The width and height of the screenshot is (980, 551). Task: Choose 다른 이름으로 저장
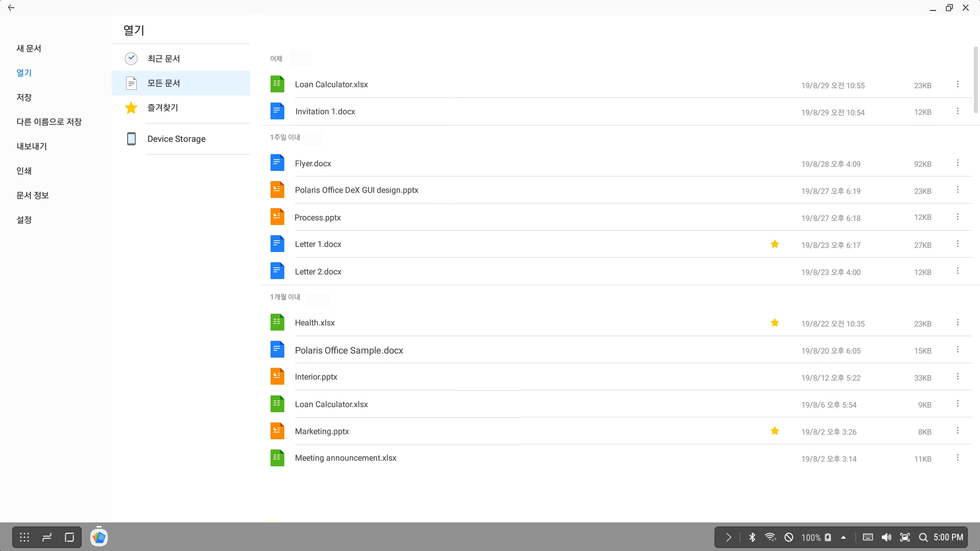tap(49, 122)
